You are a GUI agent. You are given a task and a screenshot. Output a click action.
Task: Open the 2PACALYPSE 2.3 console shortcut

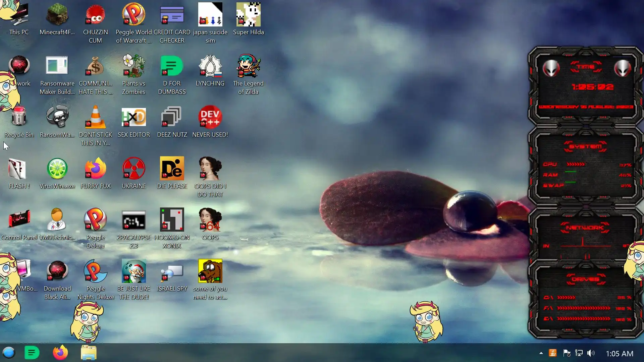click(x=133, y=220)
